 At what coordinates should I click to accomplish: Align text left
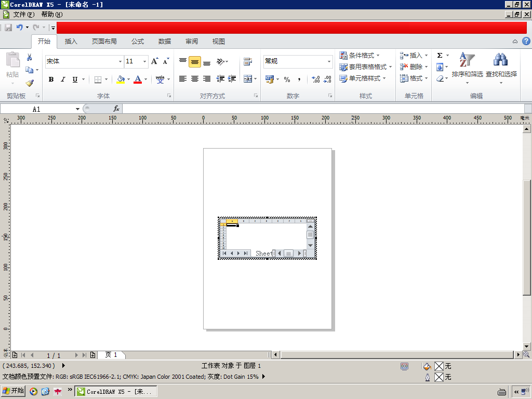click(x=182, y=79)
